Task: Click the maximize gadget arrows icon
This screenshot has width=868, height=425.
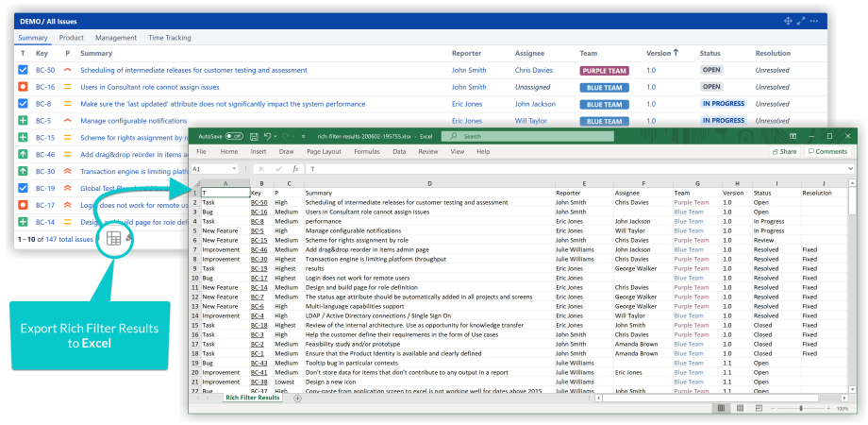Action: [x=801, y=21]
